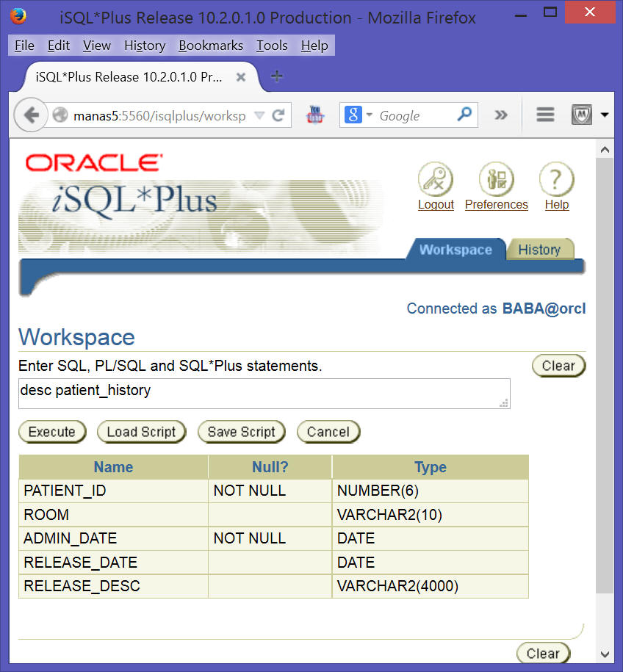Click the Null? column header
Image resolution: width=623 pixels, height=672 pixels.
[x=270, y=466]
